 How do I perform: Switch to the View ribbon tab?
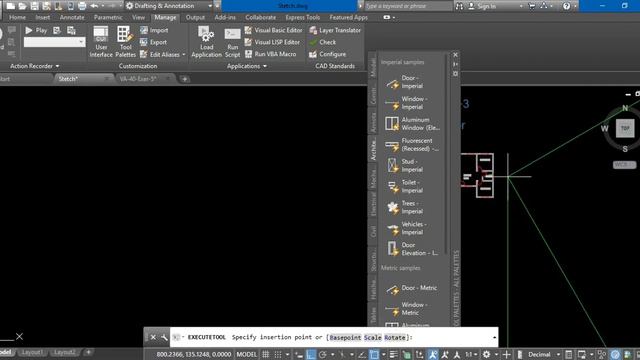138,17
